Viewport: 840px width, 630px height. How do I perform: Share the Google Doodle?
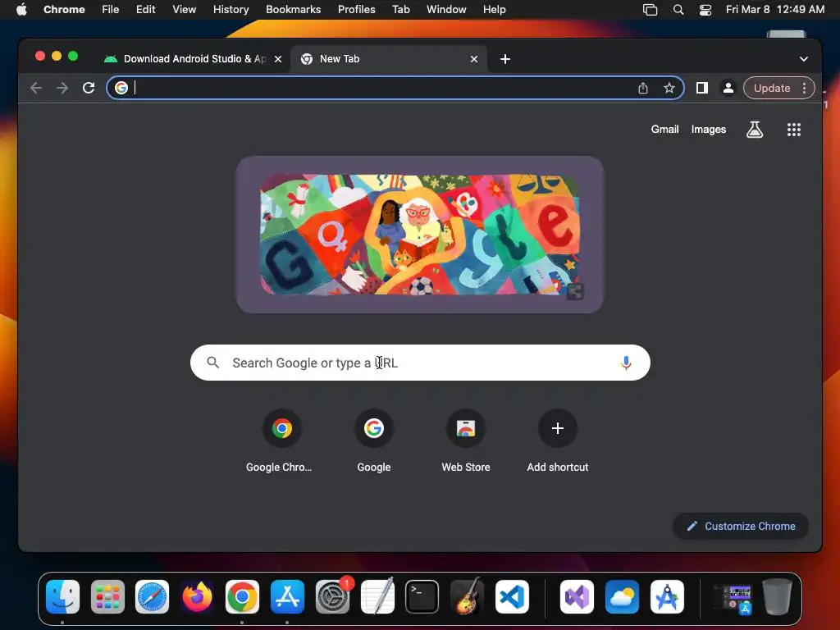[575, 291]
